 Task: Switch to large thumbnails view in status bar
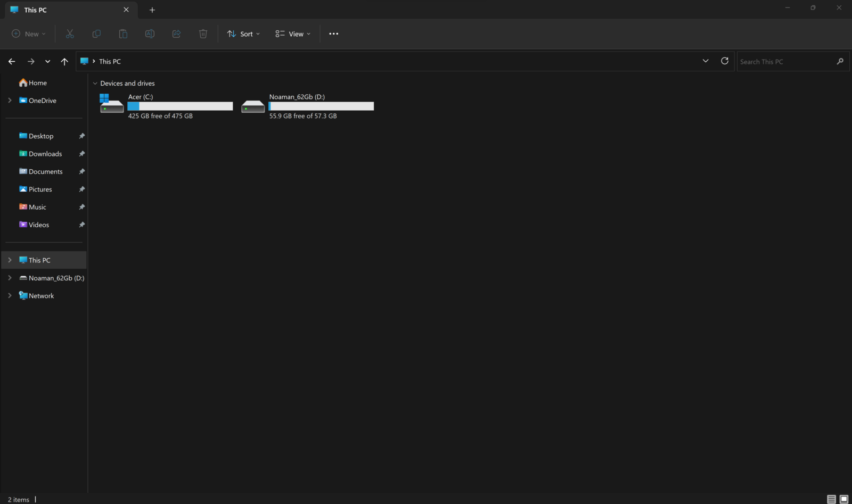tap(844, 499)
